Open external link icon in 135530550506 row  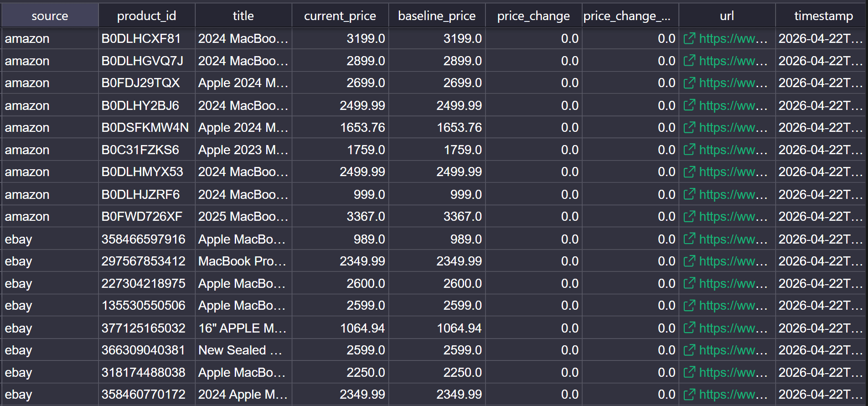pos(689,305)
